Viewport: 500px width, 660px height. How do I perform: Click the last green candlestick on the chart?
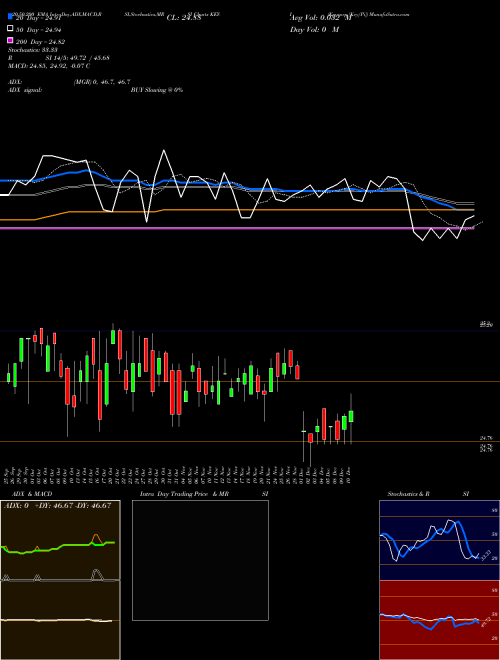tap(351, 416)
